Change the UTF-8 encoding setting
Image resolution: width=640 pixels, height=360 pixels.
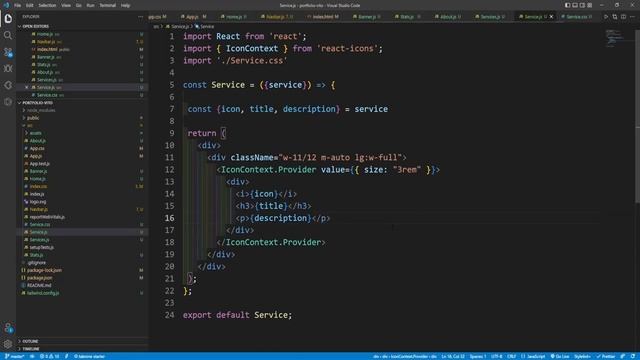pyautogui.click(x=497, y=356)
